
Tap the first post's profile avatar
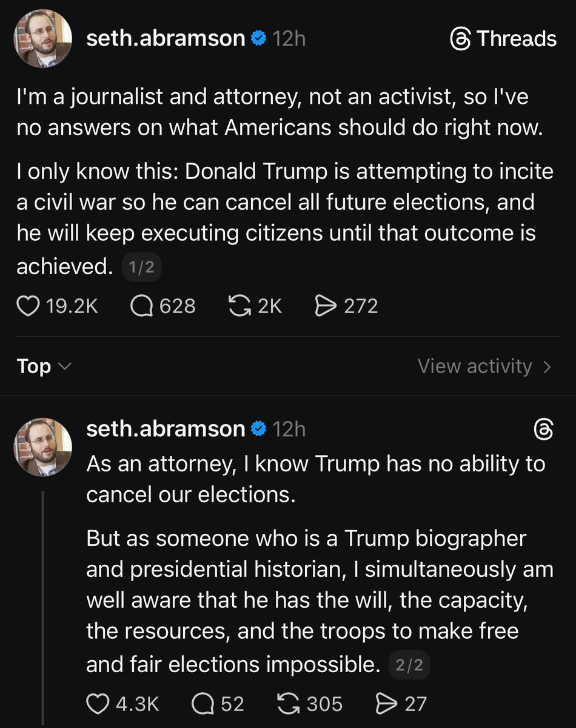43,38
